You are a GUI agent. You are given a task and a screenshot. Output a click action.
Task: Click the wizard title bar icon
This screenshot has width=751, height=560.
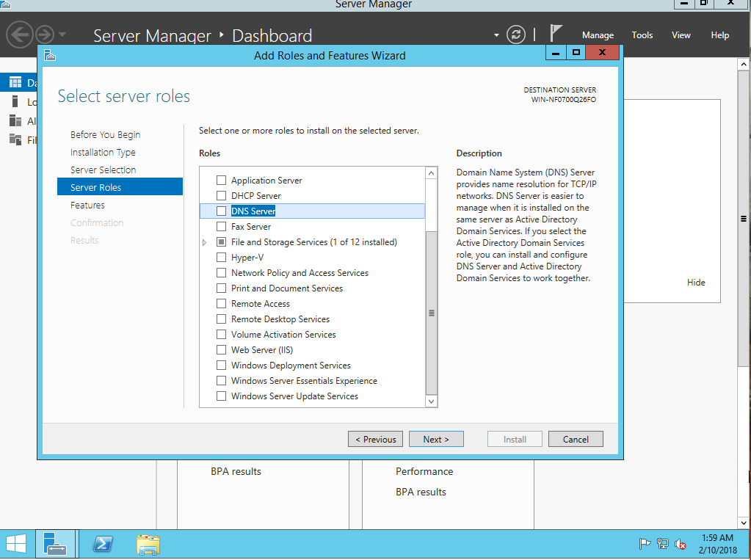coord(50,56)
